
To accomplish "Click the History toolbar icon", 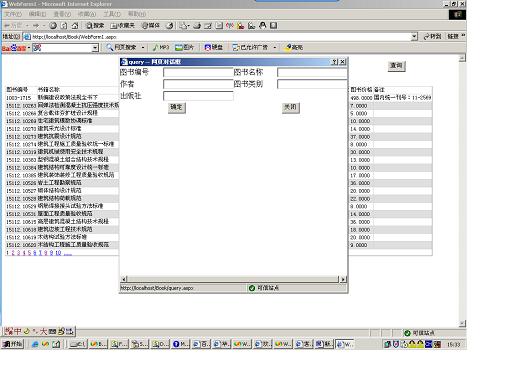I will 170,26.
